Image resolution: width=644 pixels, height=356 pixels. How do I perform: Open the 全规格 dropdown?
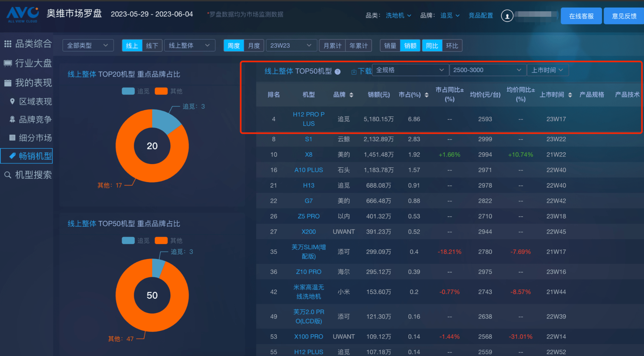coord(410,70)
